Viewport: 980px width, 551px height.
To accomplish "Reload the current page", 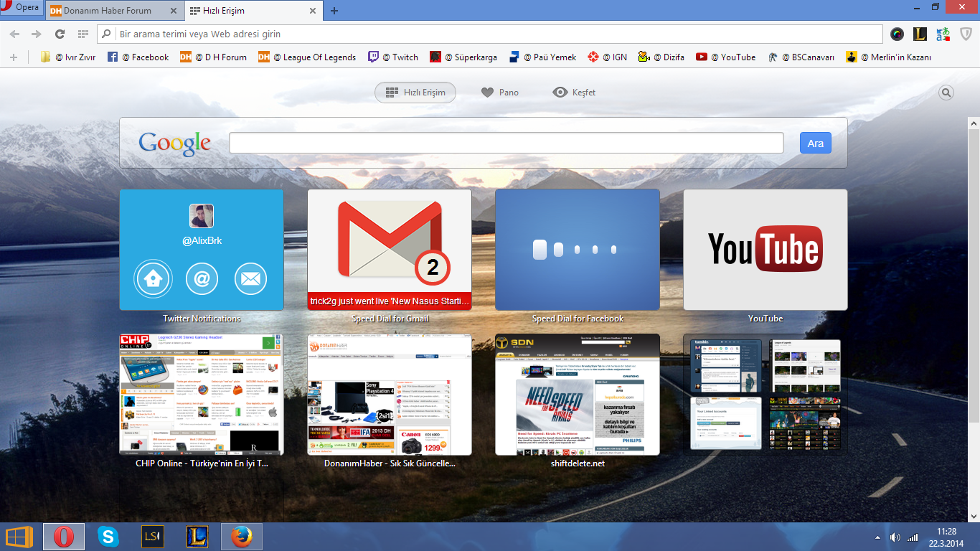I will click(60, 34).
